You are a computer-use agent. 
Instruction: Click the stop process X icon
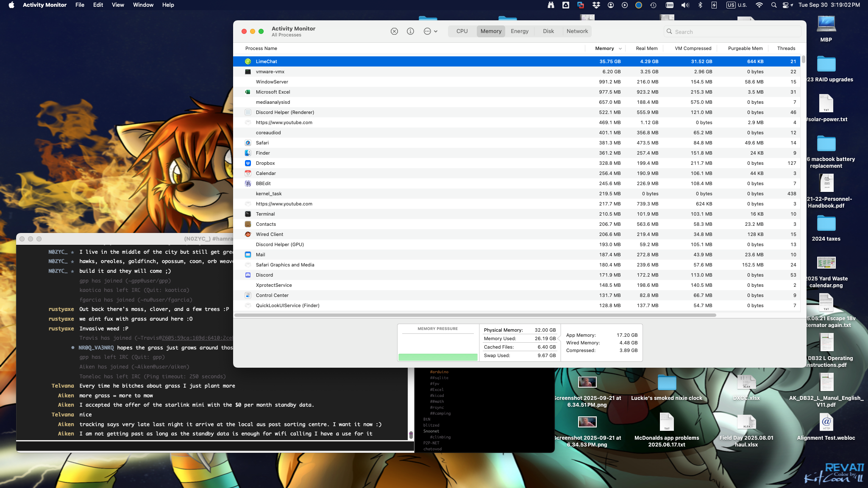click(394, 31)
